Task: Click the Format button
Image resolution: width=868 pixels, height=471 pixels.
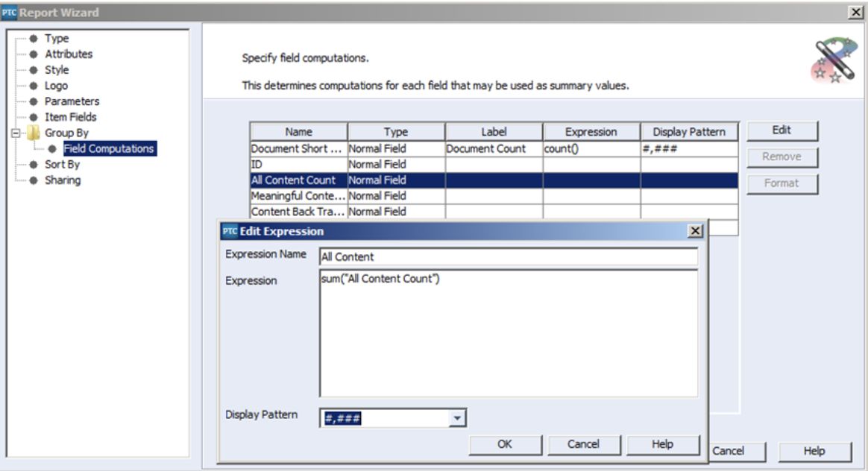Action: pyautogui.click(x=781, y=183)
